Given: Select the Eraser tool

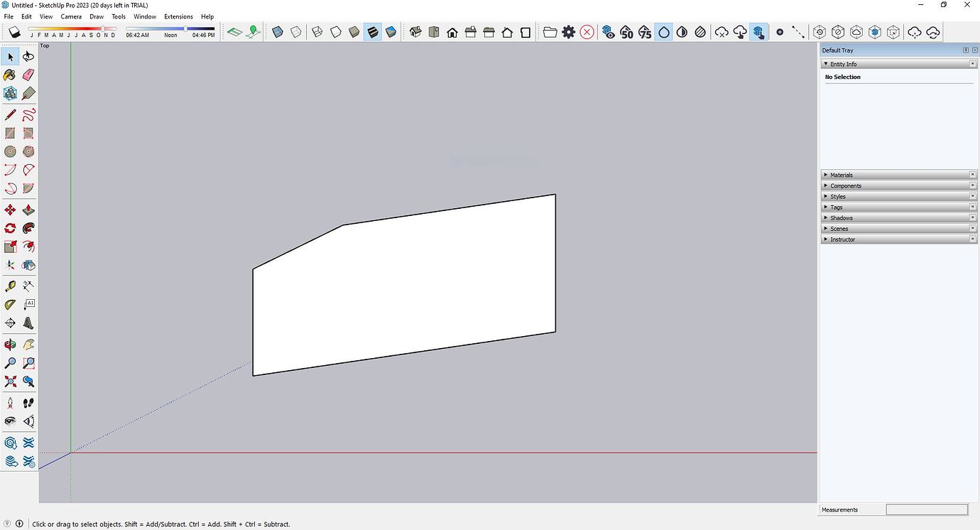Looking at the screenshot, I should click(28, 75).
